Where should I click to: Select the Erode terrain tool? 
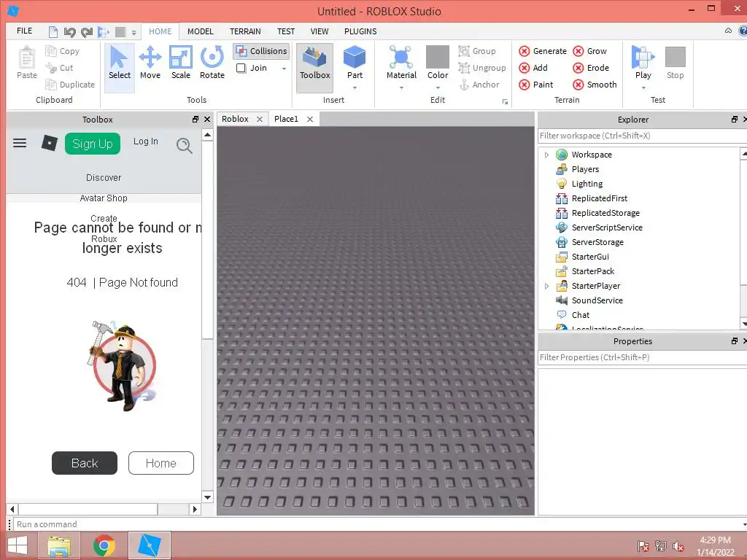tap(591, 68)
